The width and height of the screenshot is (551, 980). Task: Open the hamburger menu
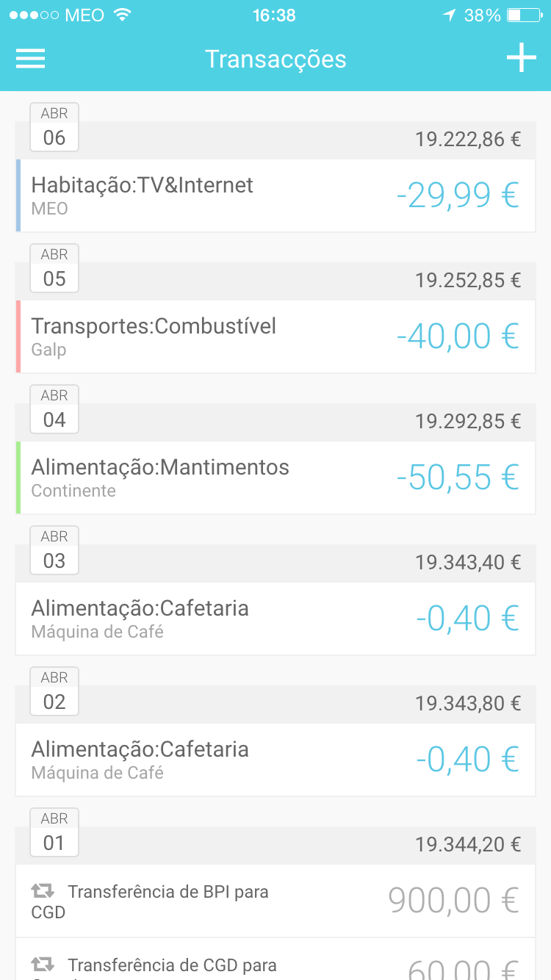(x=31, y=59)
